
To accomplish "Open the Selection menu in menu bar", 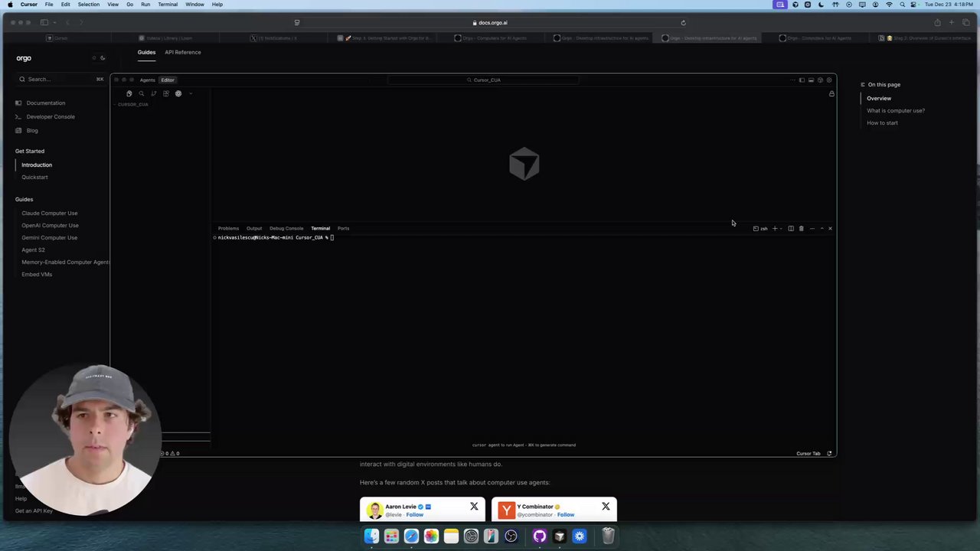I will (88, 5).
